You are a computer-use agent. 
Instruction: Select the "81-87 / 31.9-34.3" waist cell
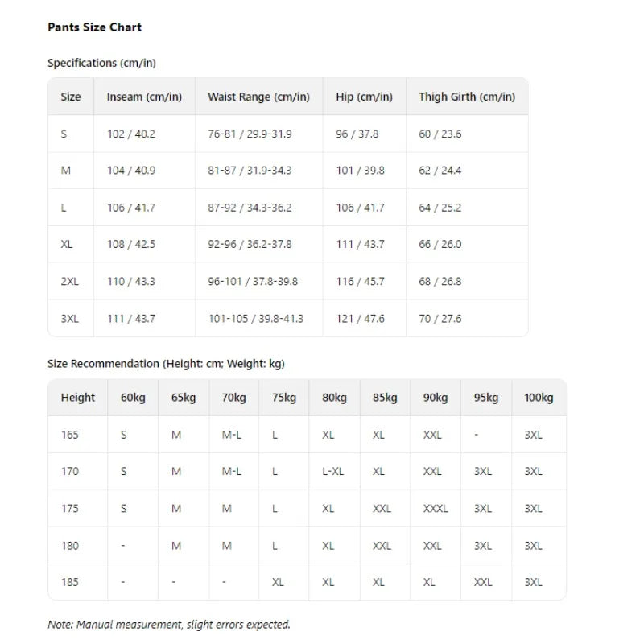pyautogui.click(x=250, y=171)
